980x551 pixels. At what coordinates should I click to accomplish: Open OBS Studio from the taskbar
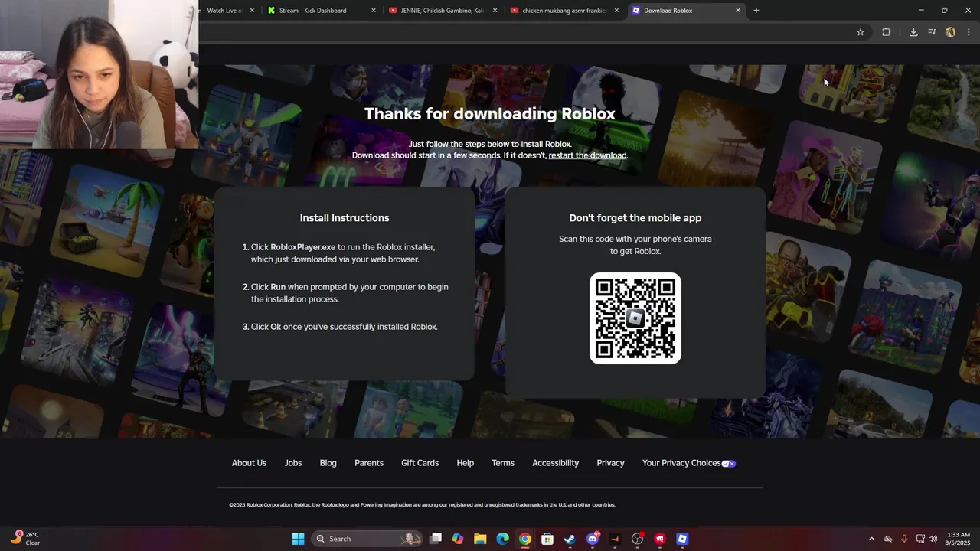(637, 539)
